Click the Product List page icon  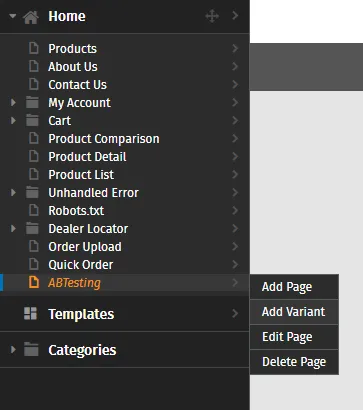[33, 174]
